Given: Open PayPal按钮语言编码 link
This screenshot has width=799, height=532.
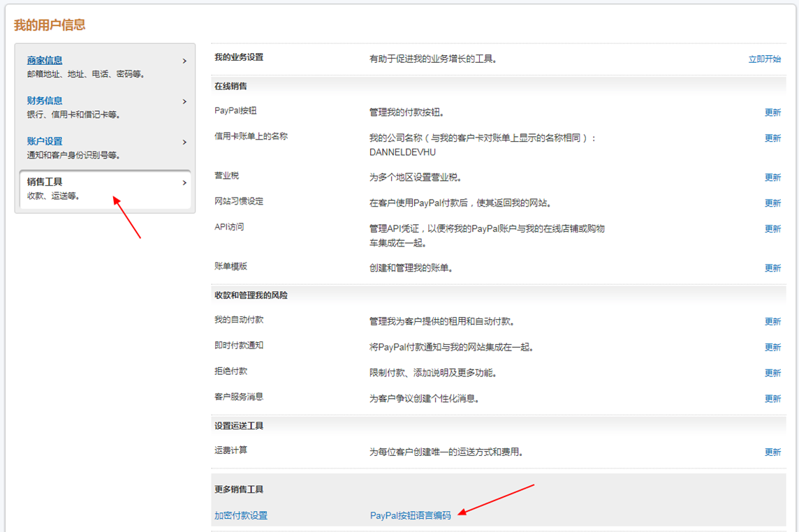Looking at the screenshot, I should (410, 516).
